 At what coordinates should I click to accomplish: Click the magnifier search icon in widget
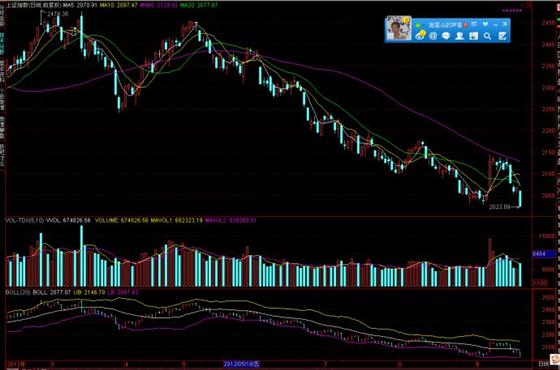(x=488, y=36)
